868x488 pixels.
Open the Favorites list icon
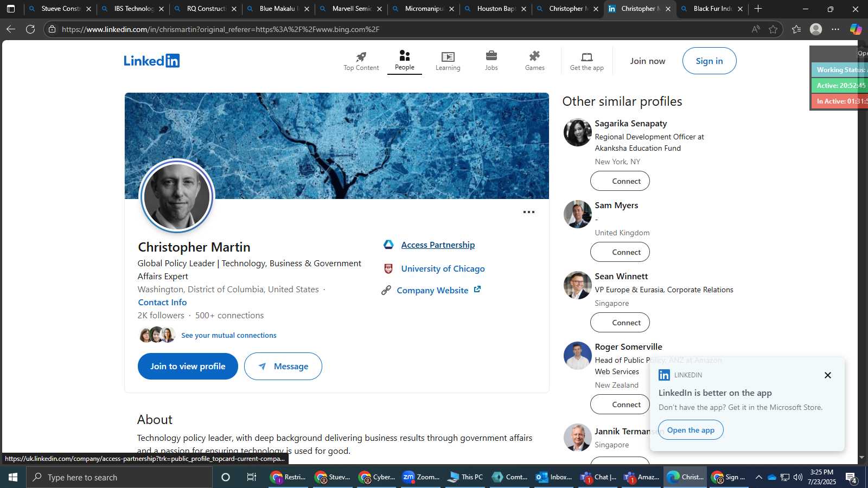[796, 29]
